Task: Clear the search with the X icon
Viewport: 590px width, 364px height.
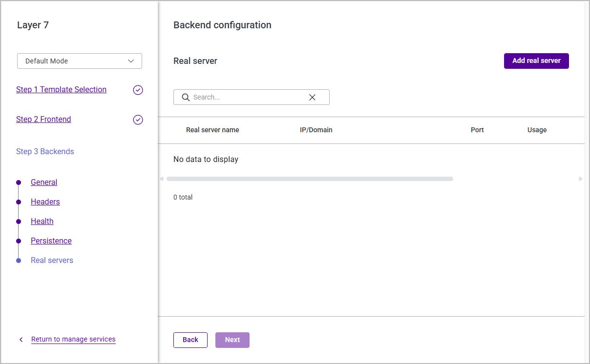Action: pyautogui.click(x=312, y=97)
